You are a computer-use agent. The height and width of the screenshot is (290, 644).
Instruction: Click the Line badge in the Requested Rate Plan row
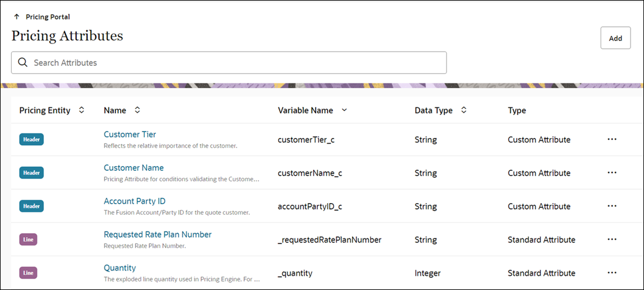[28, 240]
